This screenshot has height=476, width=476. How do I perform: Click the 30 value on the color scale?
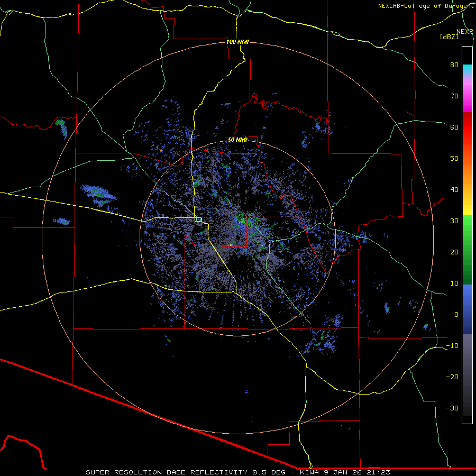coord(454,221)
